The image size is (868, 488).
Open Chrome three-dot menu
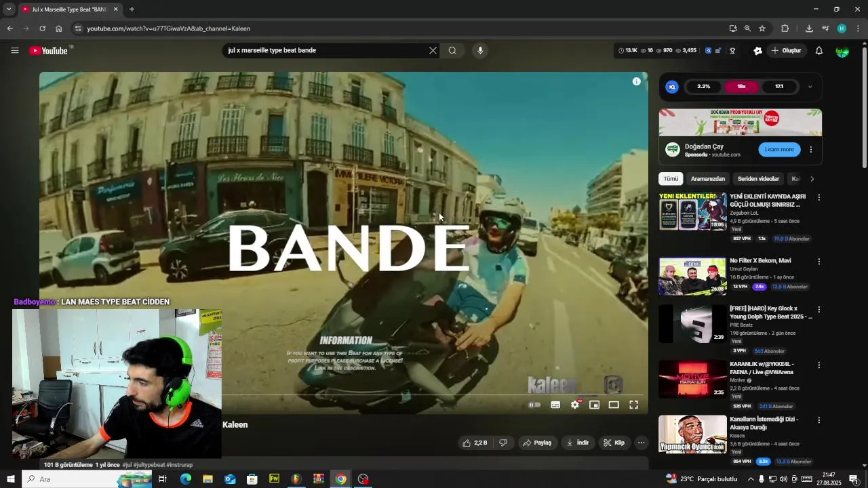(x=858, y=28)
